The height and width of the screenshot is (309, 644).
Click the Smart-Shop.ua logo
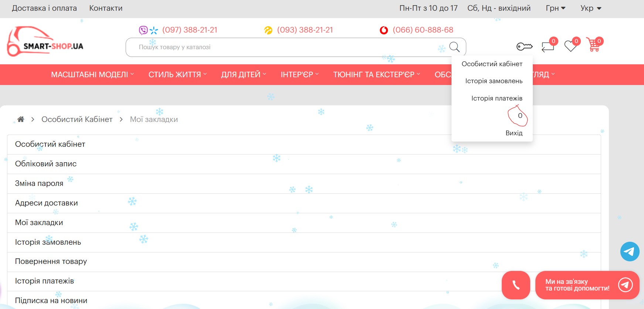[45, 41]
